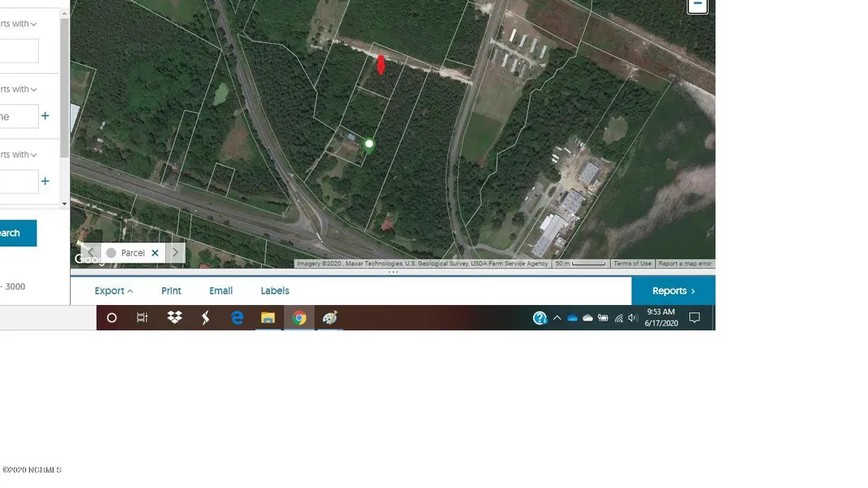The height and width of the screenshot is (488, 868).
Task: Click the volume icon in system tray
Action: click(633, 318)
